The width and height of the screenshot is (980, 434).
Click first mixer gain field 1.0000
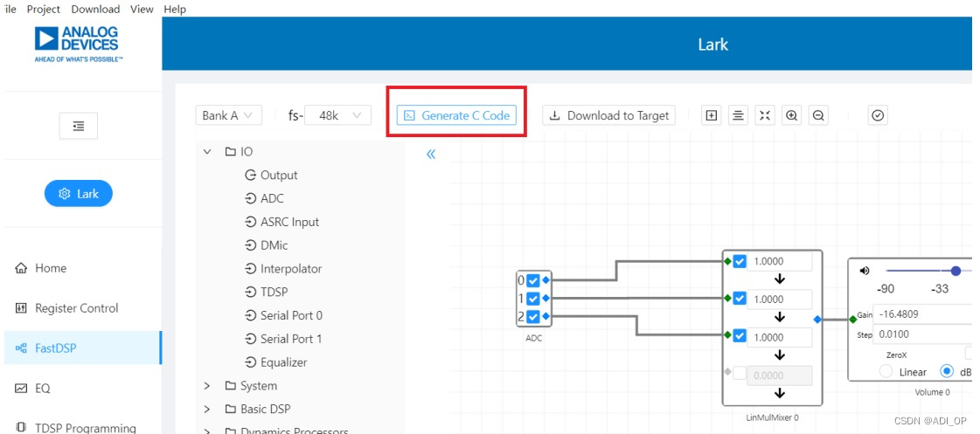780,262
